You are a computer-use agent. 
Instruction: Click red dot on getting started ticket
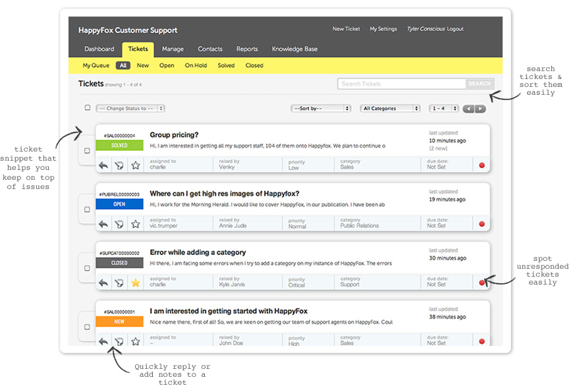tap(482, 341)
